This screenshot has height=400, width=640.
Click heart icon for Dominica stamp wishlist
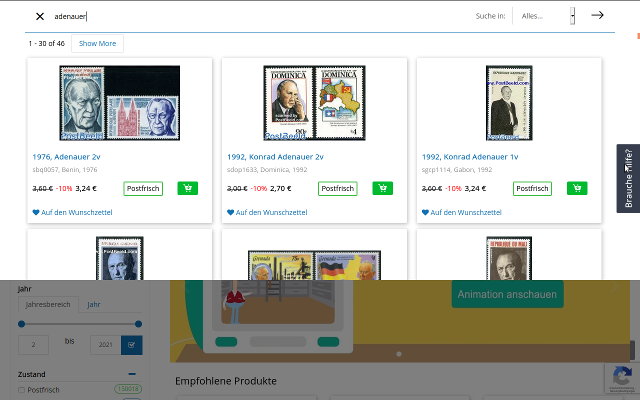tap(231, 212)
